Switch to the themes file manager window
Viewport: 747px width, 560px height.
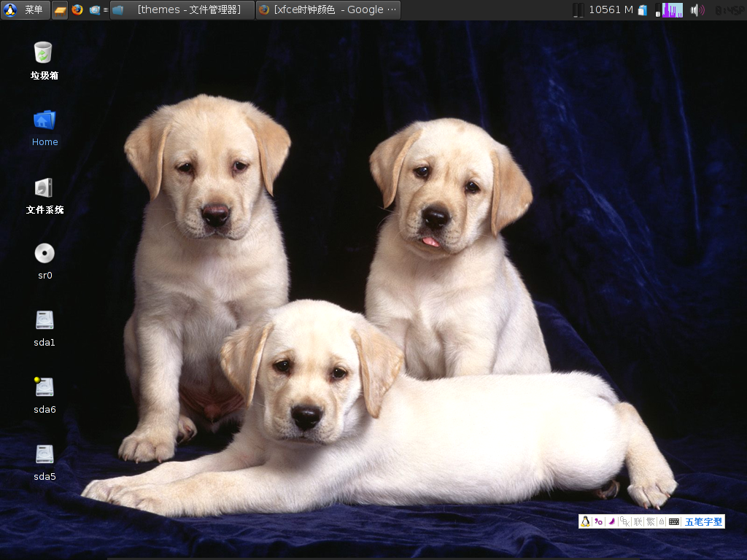coord(182,10)
